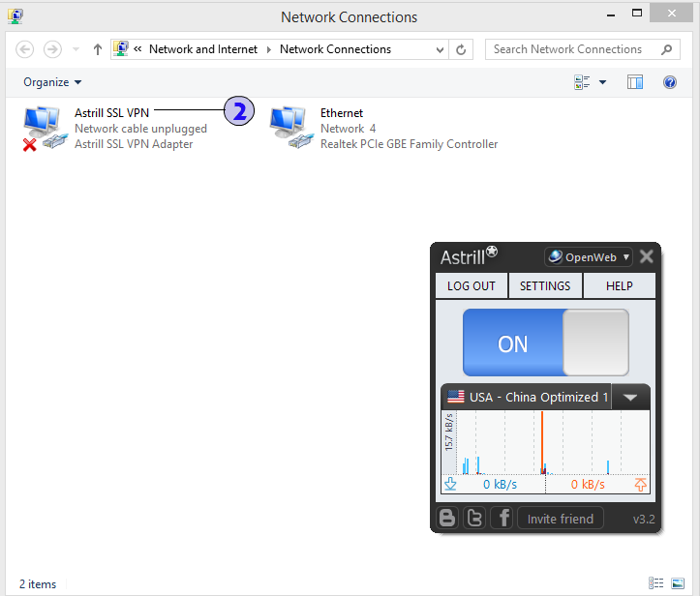Open the address bar history dropdown
This screenshot has height=596, width=700.
click(x=440, y=49)
